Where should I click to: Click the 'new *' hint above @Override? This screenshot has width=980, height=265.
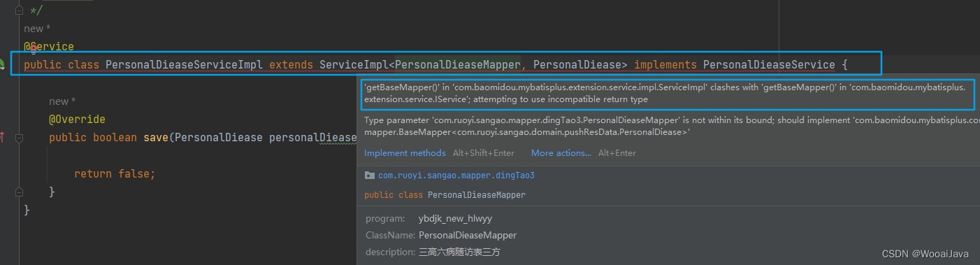tap(62, 101)
